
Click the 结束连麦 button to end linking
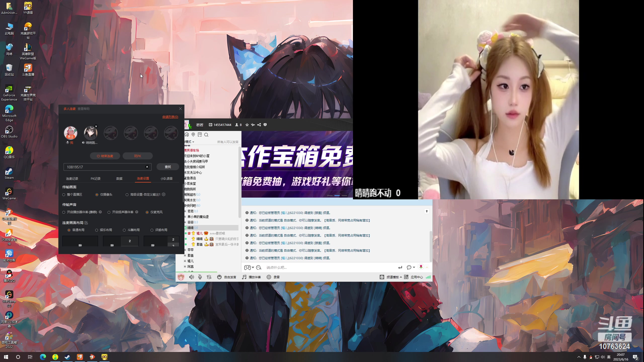(x=105, y=156)
